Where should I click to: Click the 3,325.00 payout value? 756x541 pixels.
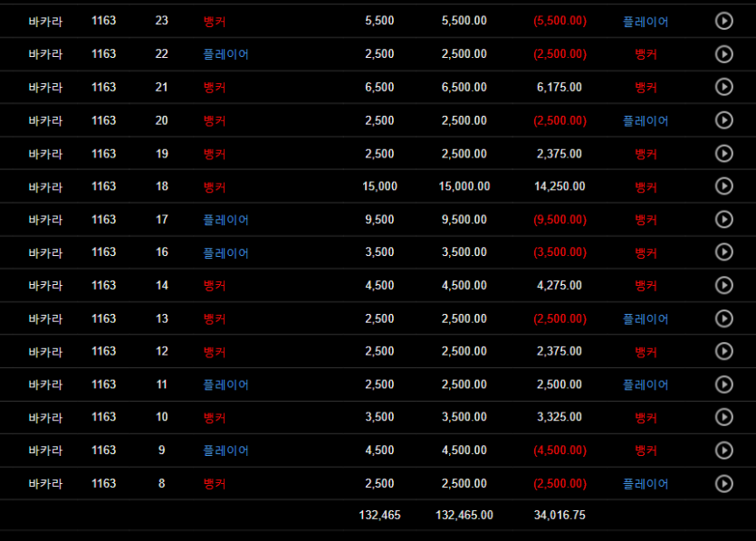point(560,417)
